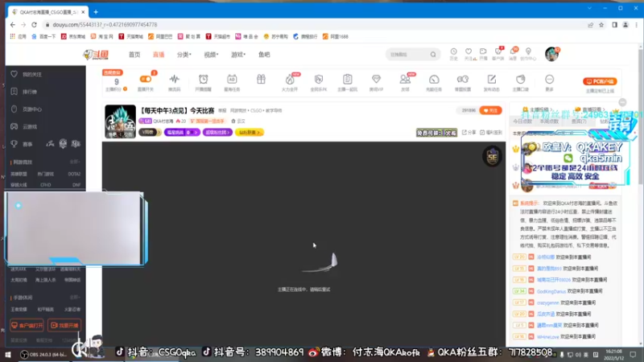Open the start-streaming camera icon in header
Screen dimensions: 644x362
[483, 51]
